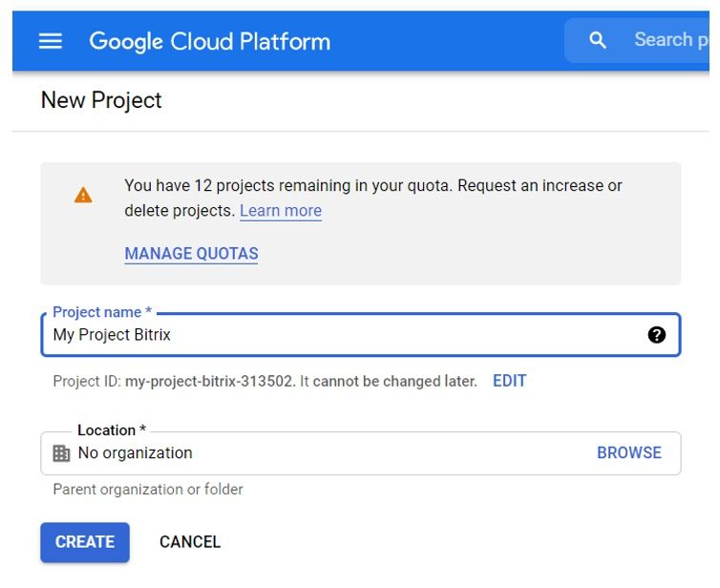Click the search magnifier icon
Image resolution: width=720 pixels, height=588 pixels.
(598, 40)
